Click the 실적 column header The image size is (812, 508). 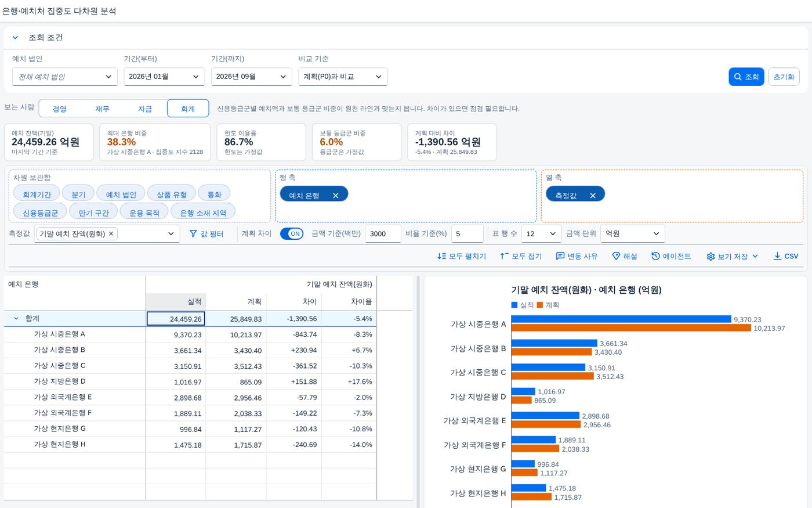point(176,301)
